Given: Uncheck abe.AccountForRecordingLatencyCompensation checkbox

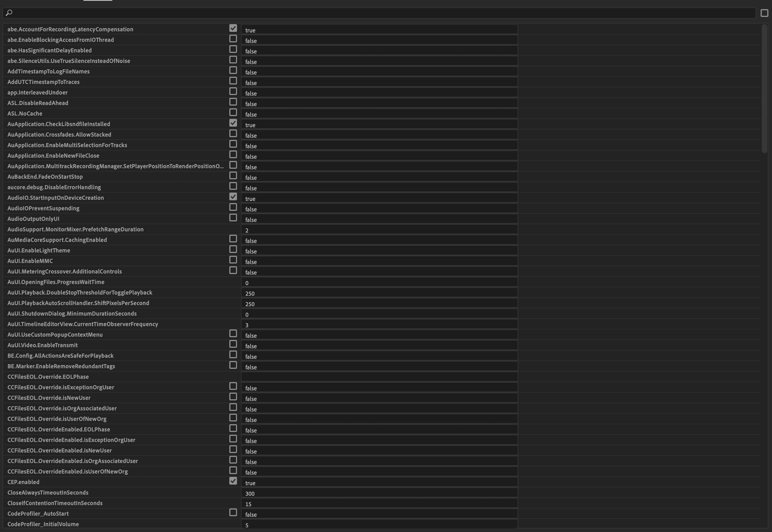Looking at the screenshot, I should [233, 28].
